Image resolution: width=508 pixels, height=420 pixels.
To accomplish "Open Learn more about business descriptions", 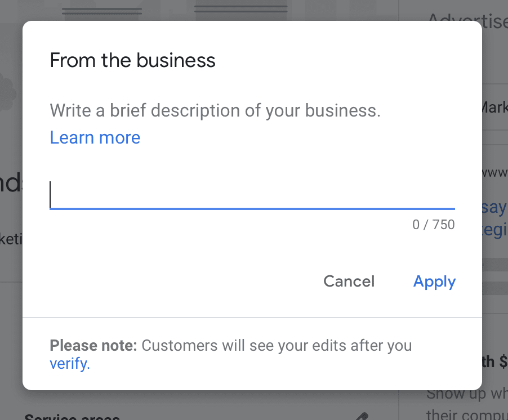I will [x=95, y=137].
